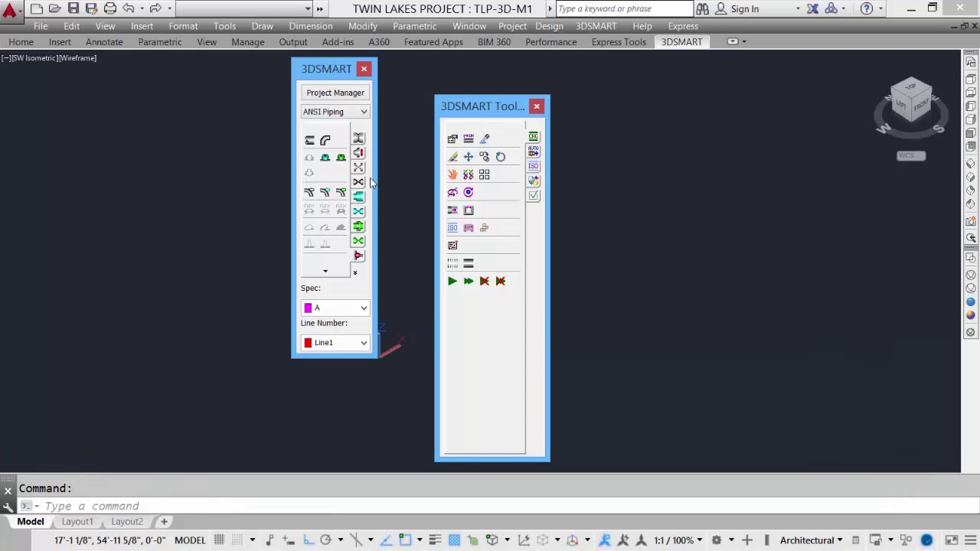Click the keyword search field
The image size is (980, 551).
[x=623, y=8]
